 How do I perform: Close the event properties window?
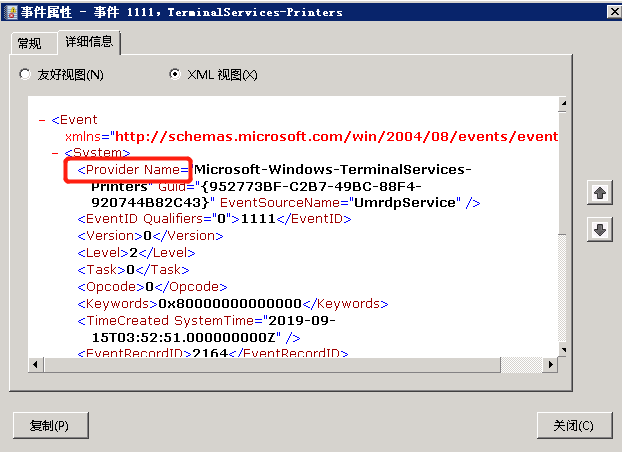pos(614,12)
